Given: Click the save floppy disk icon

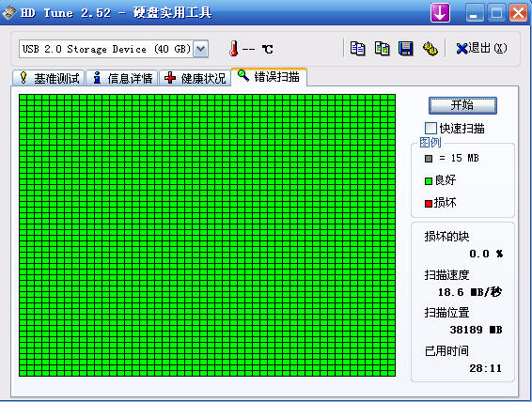Looking at the screenshot, I should (x=406, y=49).
